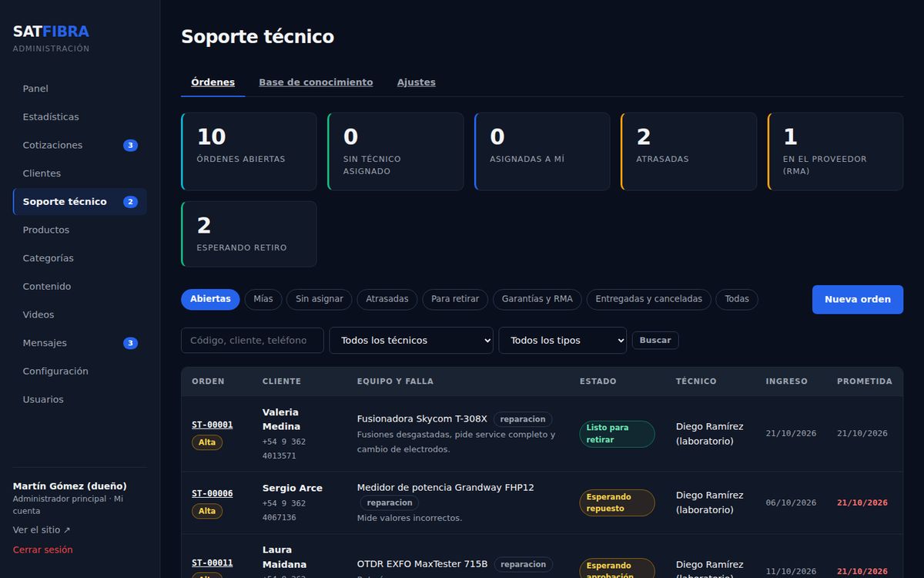The height and width of the screenshot is (578, 924).
Task: Open the Panel sidebar item
Action: coord(79,89)
